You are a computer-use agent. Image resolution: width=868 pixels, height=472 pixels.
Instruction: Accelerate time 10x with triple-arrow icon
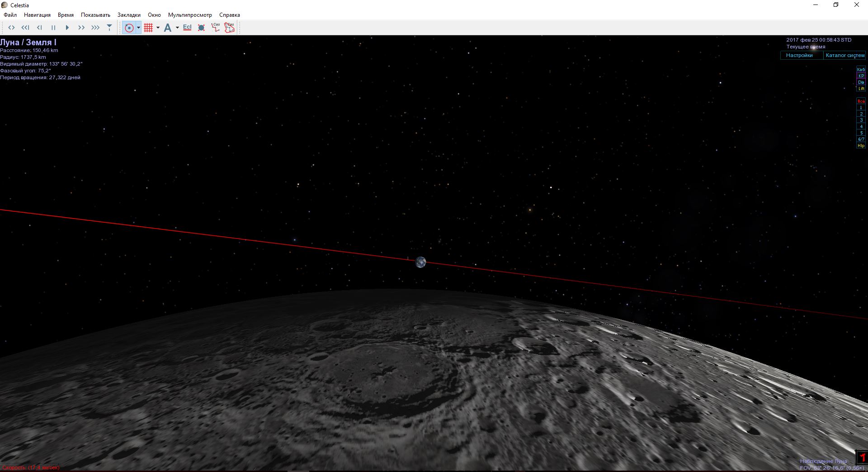point(95,28)
